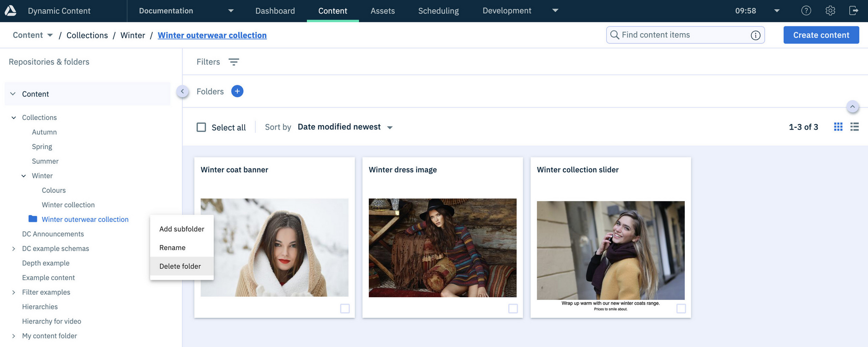Select the Winter dress image card checkbox
868x347 pixels.
[x=513, y=308]
